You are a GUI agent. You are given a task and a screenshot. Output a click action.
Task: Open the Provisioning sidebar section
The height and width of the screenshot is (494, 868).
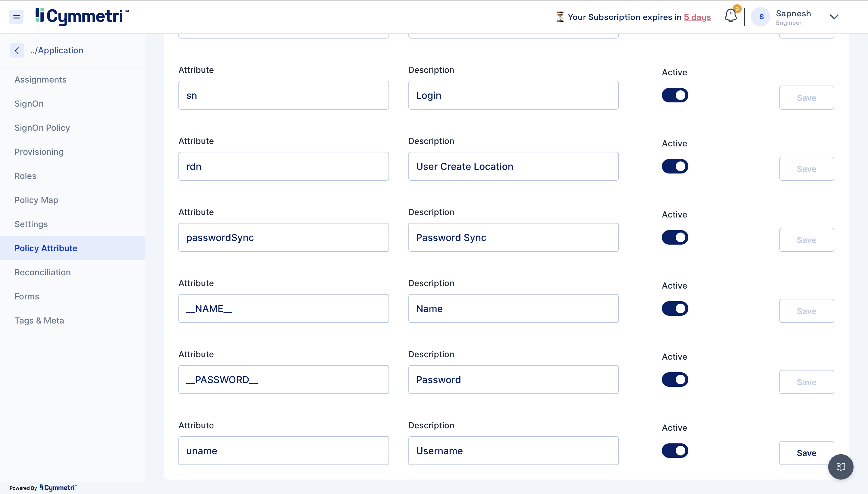[x=39, y=152]
